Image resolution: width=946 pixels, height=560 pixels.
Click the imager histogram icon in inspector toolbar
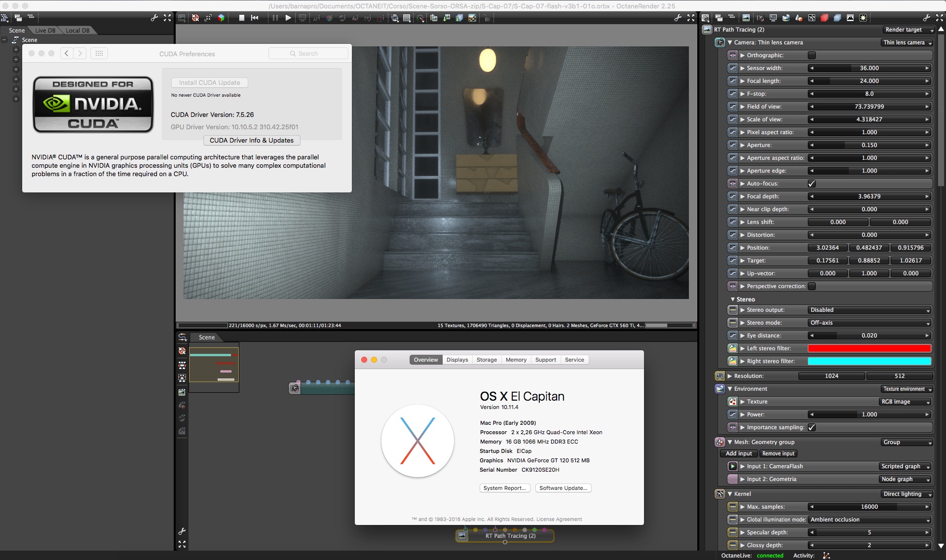[850, 18]
